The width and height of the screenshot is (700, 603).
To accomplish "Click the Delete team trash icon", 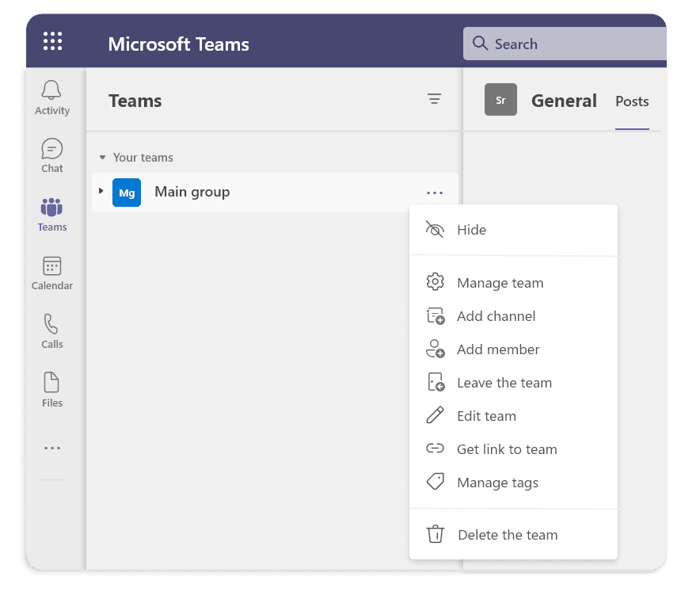I will pyautogui.click(x=436, y=534).
